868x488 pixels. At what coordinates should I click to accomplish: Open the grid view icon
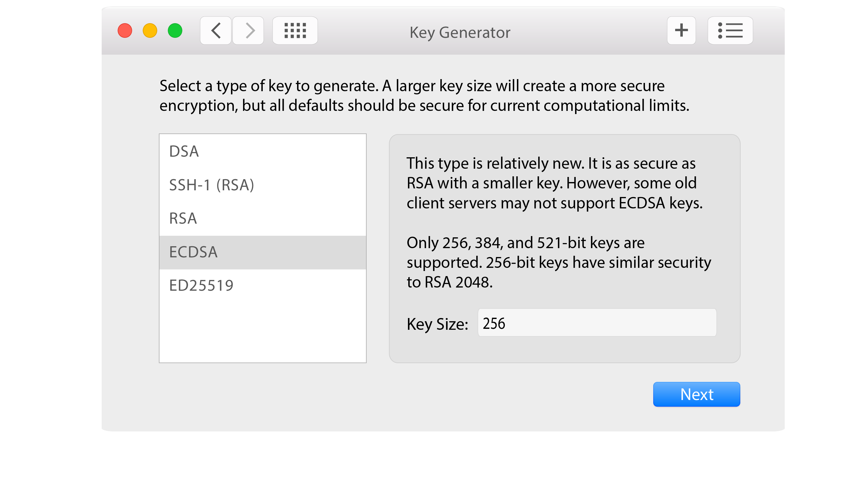pos(295,31)
